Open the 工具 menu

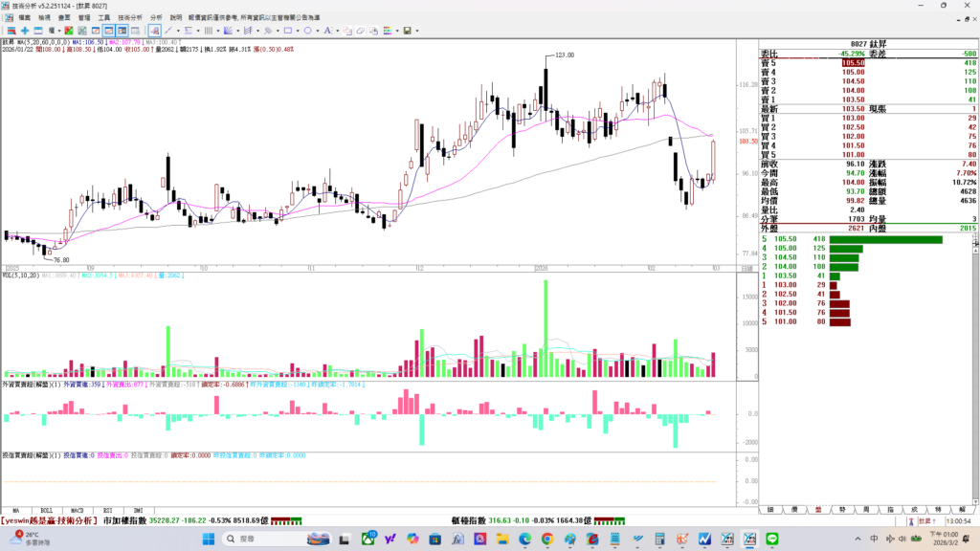[x=104, y=17]
